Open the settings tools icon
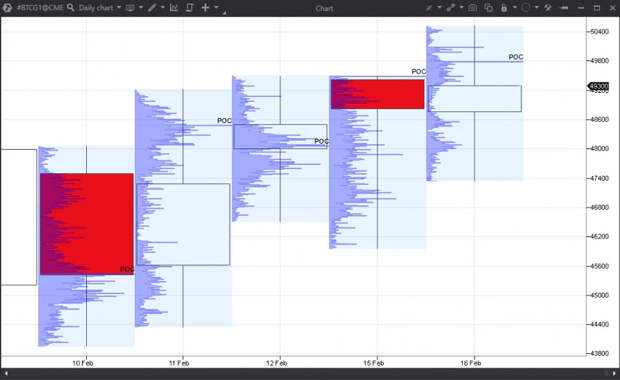The image size is (620, 380). tap(548, 8)
